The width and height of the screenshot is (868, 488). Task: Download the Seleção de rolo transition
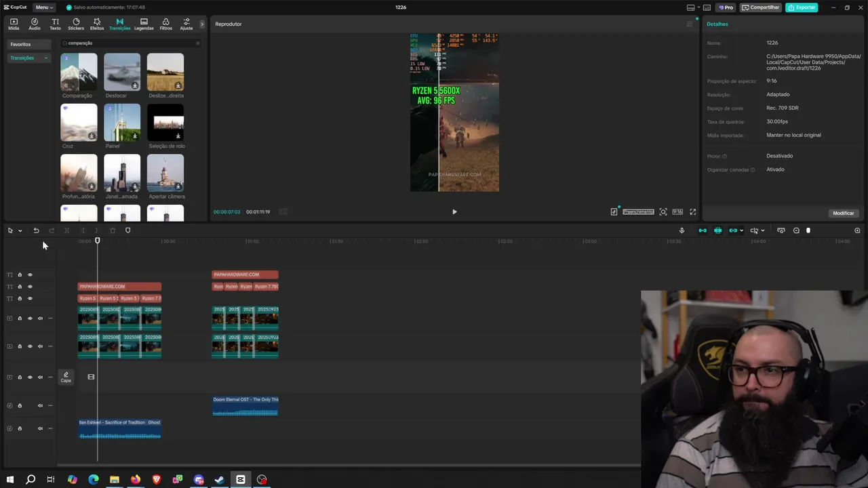pyautogui.click(x=178, y=136)
